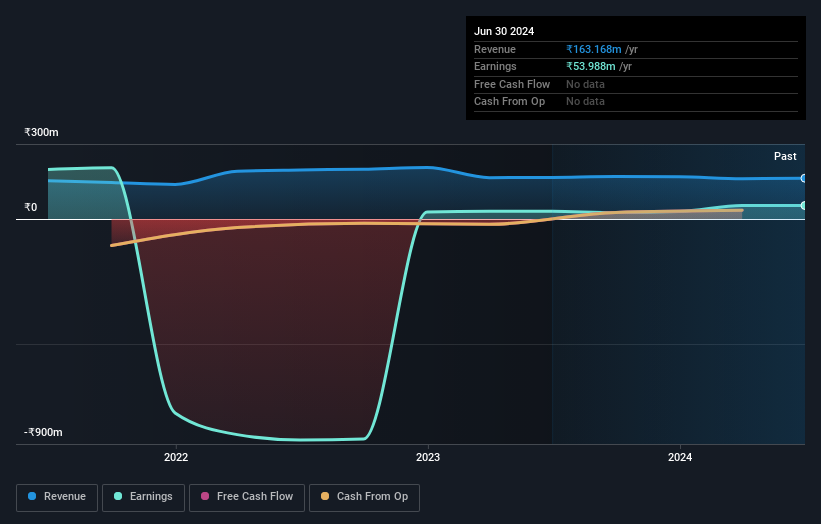
Task: Click the 2024 x-axis label
Action: tap(680, 457)
